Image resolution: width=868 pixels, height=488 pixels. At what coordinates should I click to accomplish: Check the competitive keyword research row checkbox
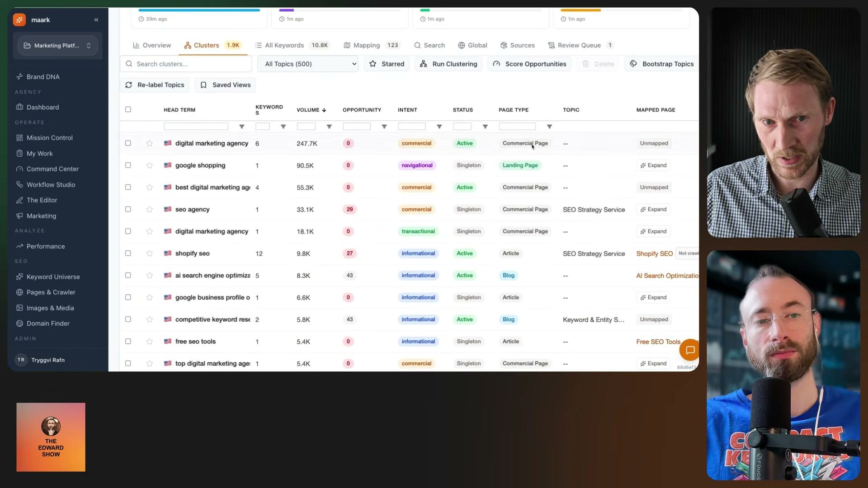pos(128,319)
